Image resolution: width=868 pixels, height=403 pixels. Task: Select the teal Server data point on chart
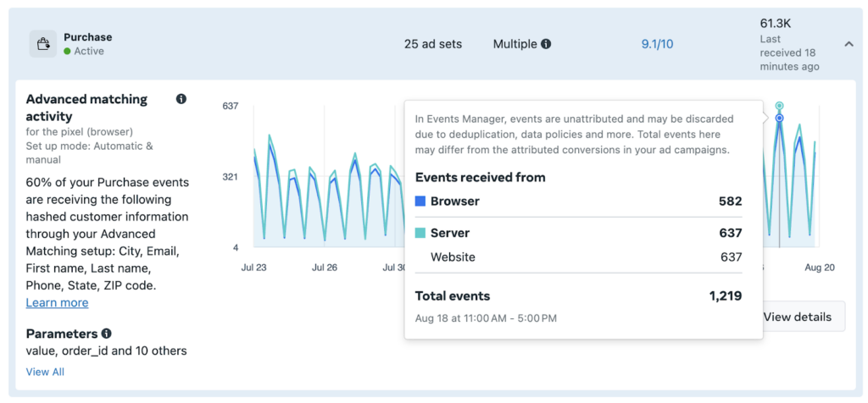pyautogui.click(x=779, y=106)
